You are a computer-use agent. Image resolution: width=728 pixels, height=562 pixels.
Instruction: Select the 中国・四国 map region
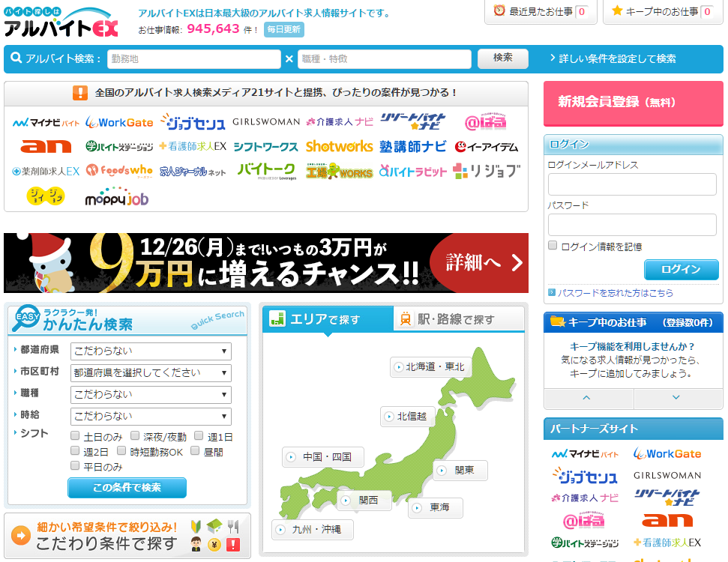click(322, 456)
